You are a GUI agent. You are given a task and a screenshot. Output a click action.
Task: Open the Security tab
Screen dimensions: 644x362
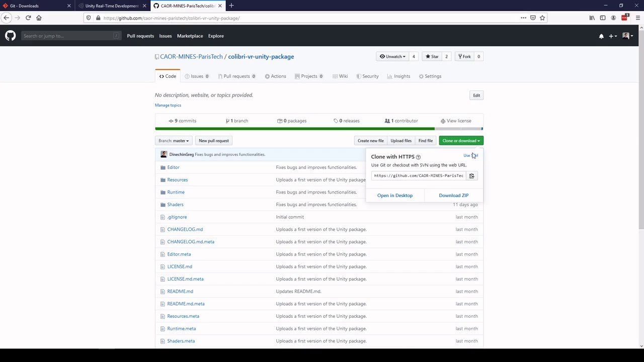coord(367,76)
